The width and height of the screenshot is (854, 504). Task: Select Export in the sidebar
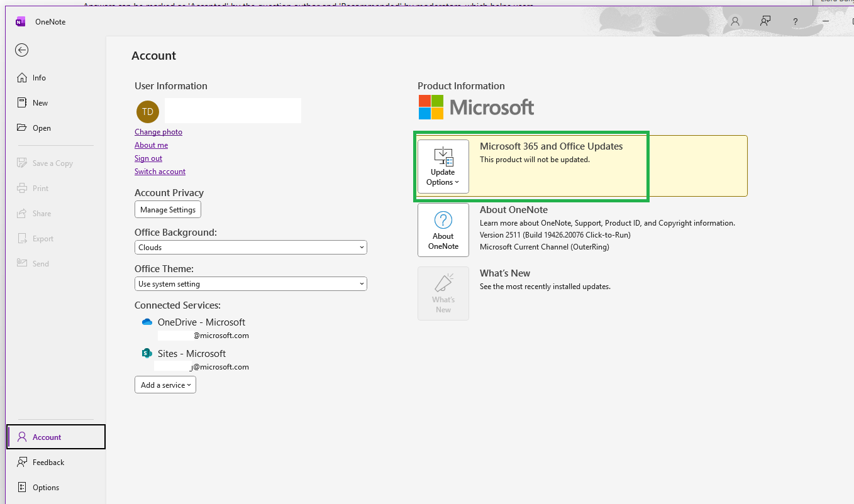[56, 239]
